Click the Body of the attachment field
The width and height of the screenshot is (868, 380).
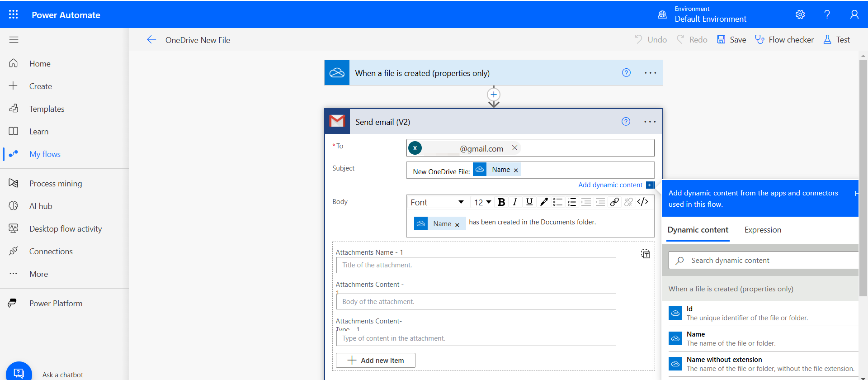point(476,302)
